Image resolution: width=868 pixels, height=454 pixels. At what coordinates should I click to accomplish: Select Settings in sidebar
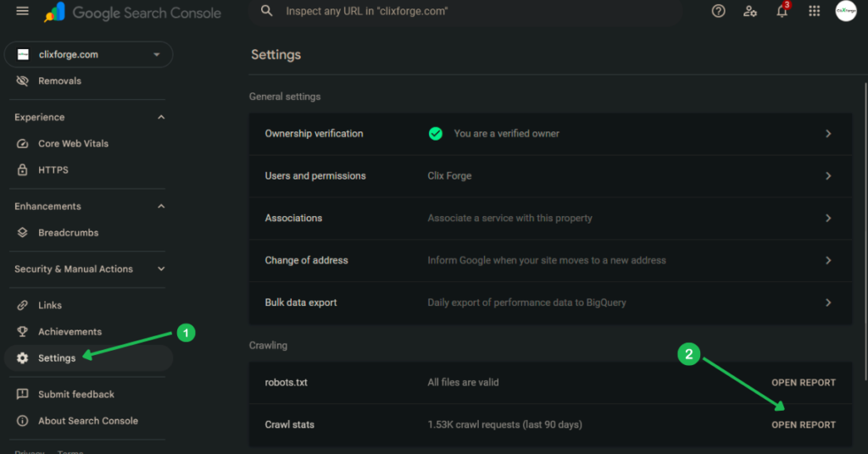(x=88, y=358)
